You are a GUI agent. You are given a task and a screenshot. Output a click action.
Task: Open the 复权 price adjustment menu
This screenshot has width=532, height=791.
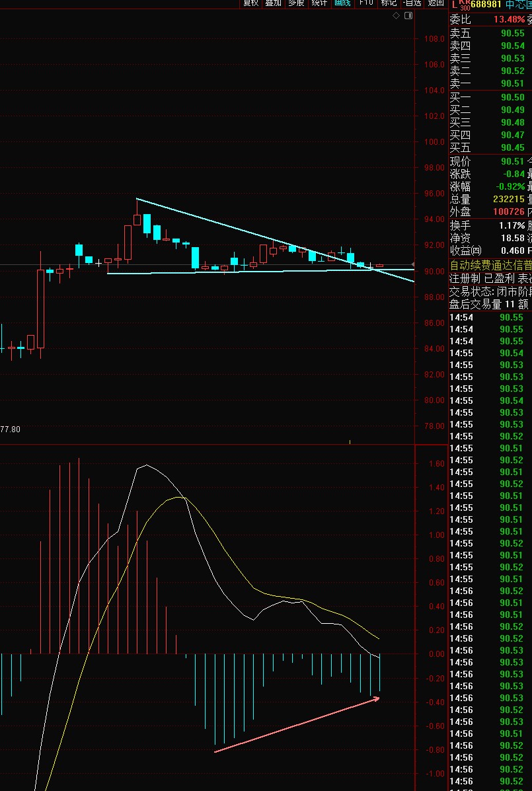[x=251, y=3]
